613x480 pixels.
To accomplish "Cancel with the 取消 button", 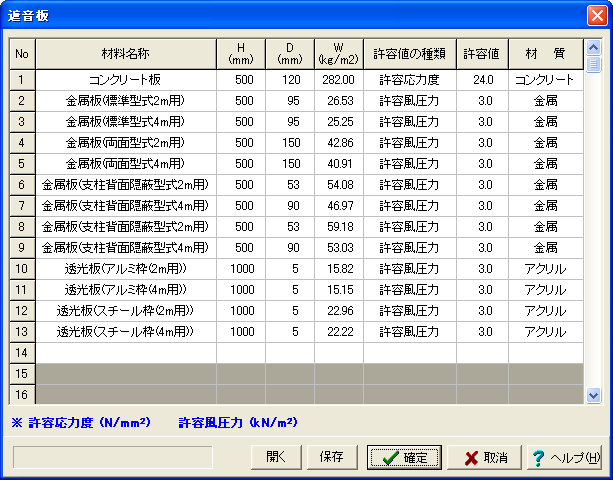I will (x=484, y=457).
